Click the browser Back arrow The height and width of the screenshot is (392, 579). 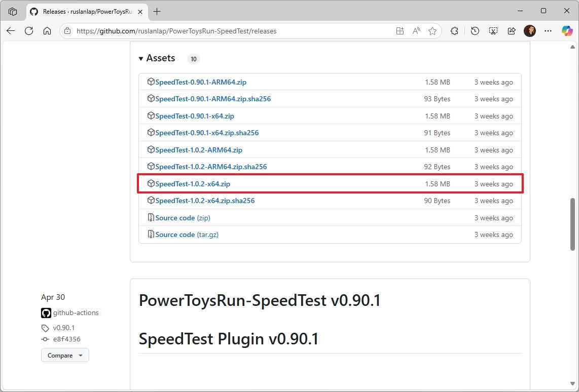11,31
